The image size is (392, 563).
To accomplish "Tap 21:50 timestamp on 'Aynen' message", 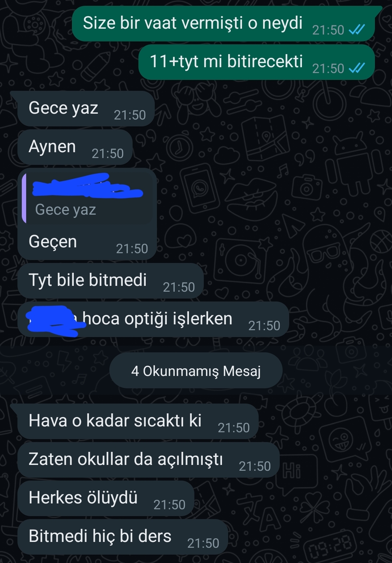I will click(108, 153).
